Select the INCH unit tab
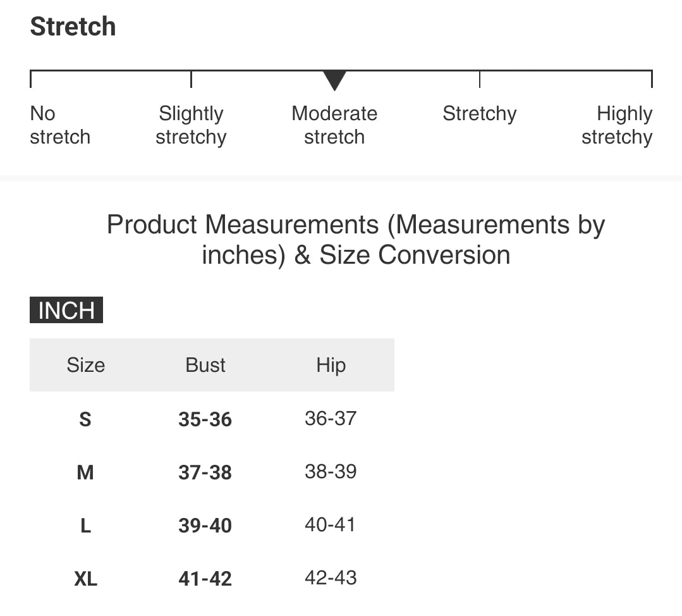 [x=66, y=311]
